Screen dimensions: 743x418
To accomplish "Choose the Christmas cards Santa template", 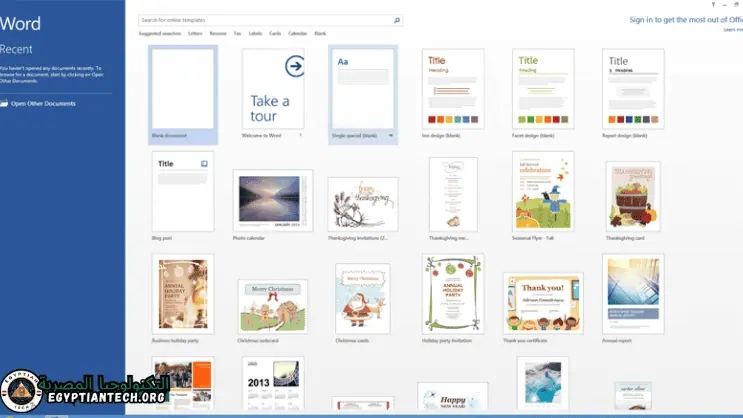I will pyautogui.click(x=362, y=298).
